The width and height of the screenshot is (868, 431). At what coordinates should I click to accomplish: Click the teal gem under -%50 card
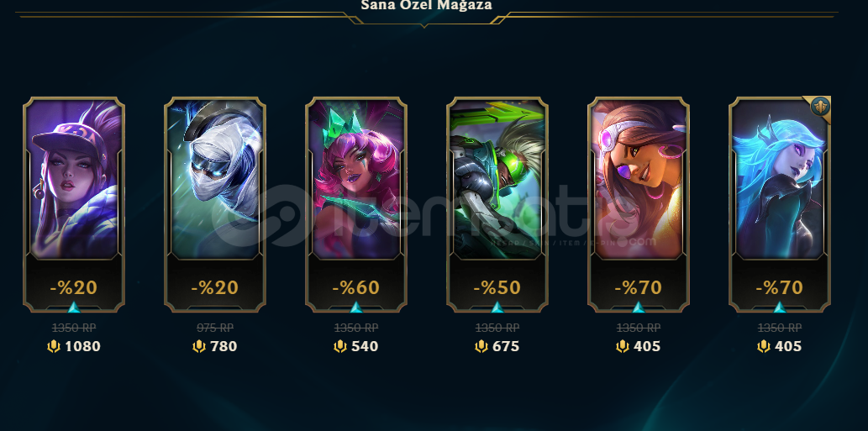point(497,307)
